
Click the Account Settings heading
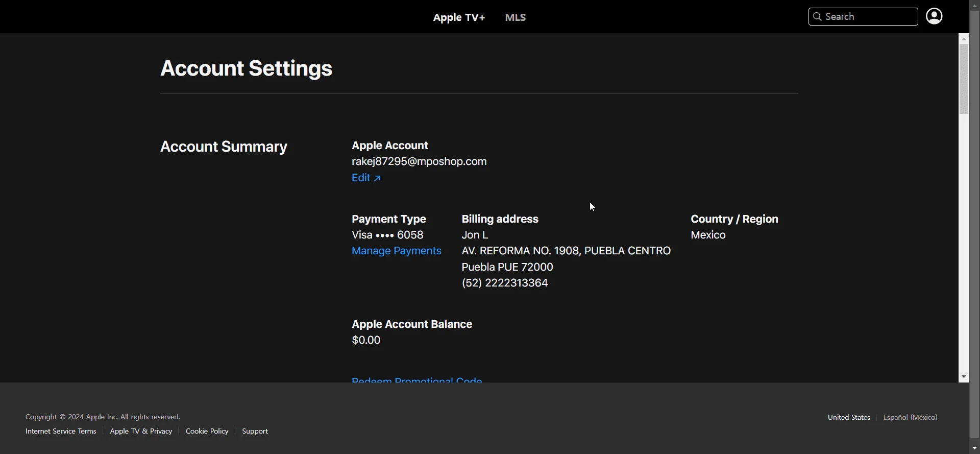[246, 68]
